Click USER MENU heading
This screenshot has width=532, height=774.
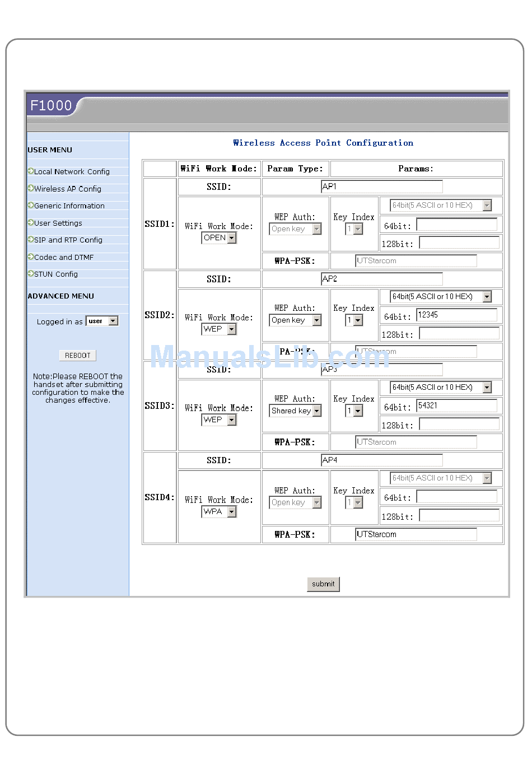[50, 150]
